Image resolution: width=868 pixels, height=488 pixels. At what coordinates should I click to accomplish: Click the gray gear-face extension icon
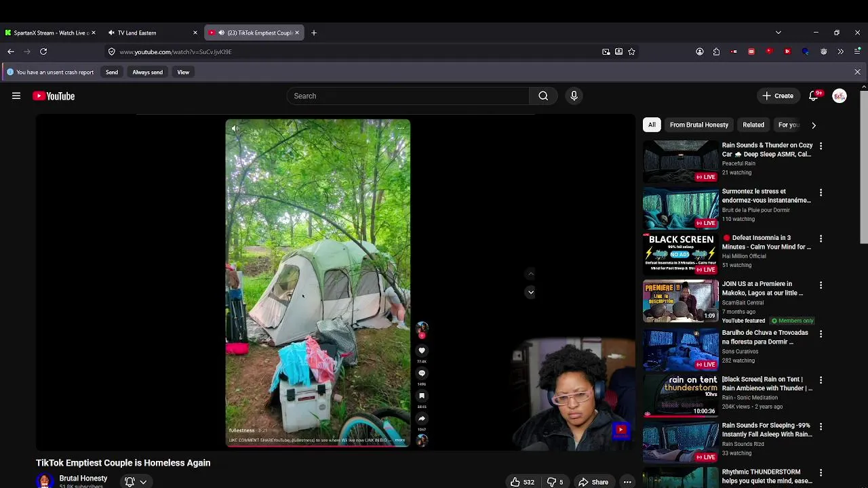click(823, 52)
